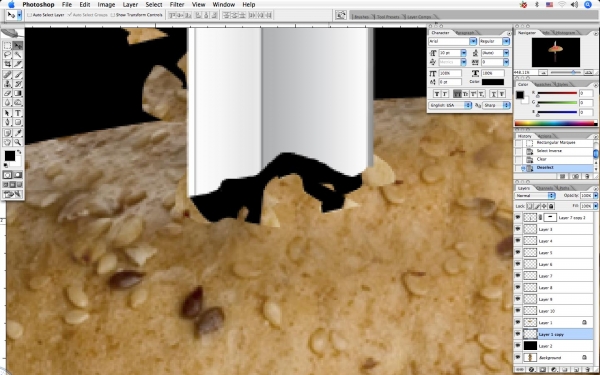The image size is (600, 375).
Task: Open the font family dropdown showing Arial
Action: click(x=452, y=41)
